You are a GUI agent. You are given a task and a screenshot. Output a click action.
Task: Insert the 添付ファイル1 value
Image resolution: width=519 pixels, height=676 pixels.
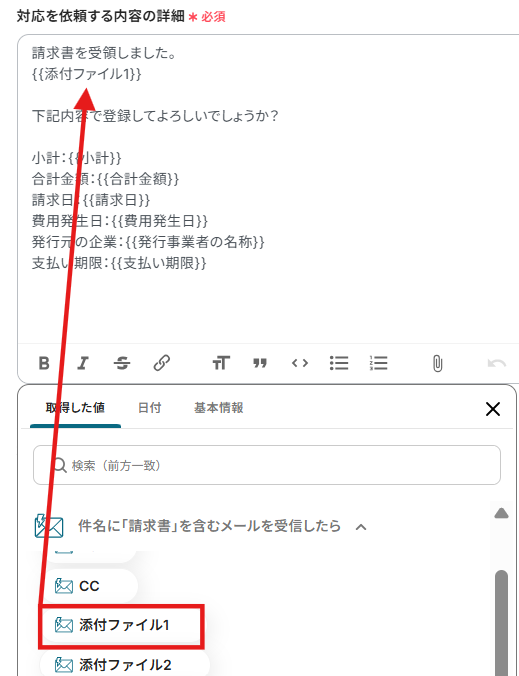click(121, 625)
